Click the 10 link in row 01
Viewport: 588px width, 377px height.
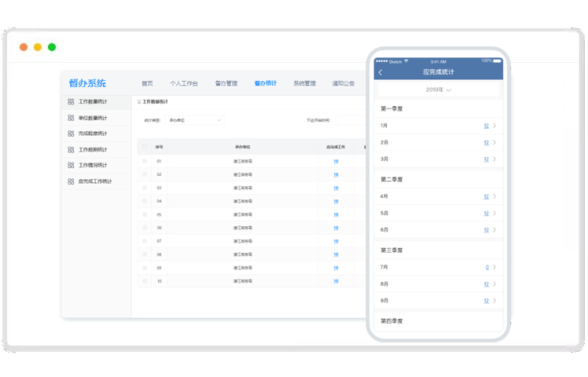[336, 161]
